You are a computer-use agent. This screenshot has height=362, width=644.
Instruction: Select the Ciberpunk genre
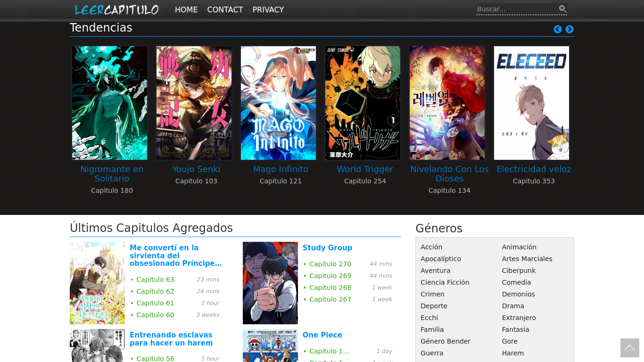519,271
